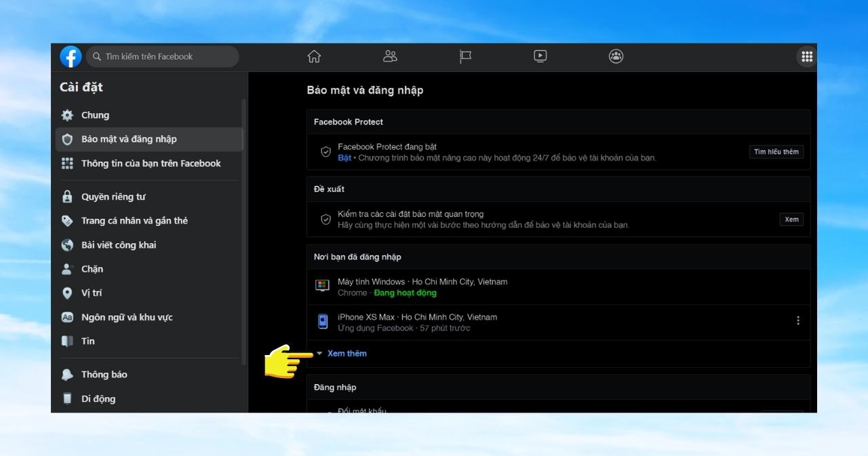The width and height of the screenshot is (868, 456).
Task: Go to Quyền riêng tư settings
Action: pos(149,197)
